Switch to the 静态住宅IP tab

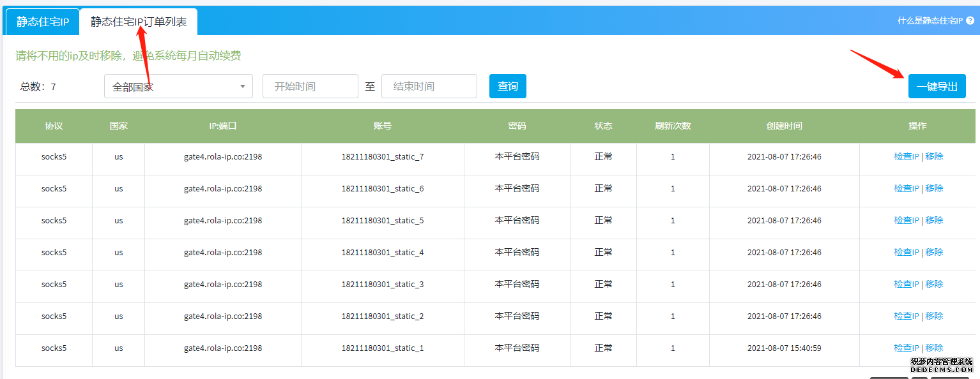(x=40, y=20)
